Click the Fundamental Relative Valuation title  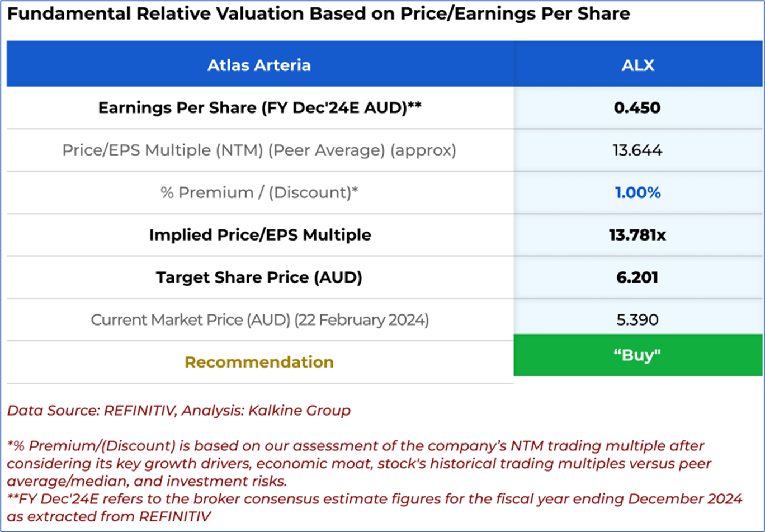coord(318,15)
